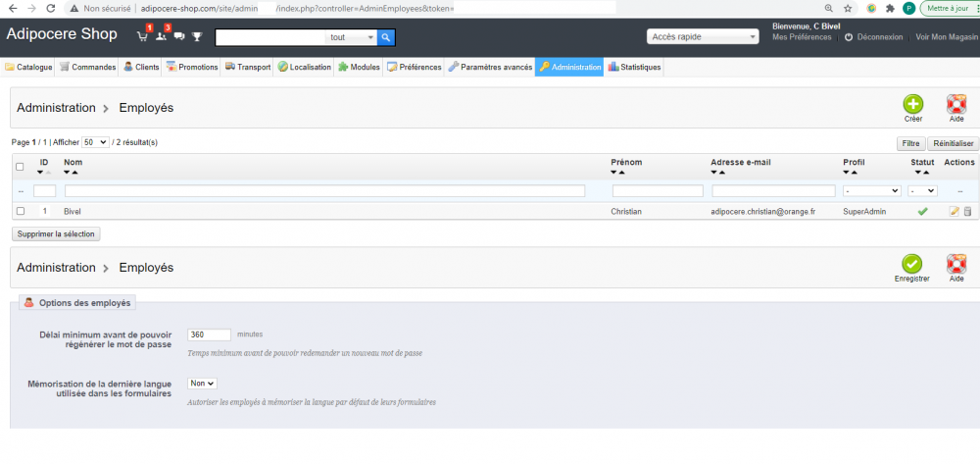Open Aide lifebuoy next to Enregistrer
980x464 pixels.
coord(956,264)
